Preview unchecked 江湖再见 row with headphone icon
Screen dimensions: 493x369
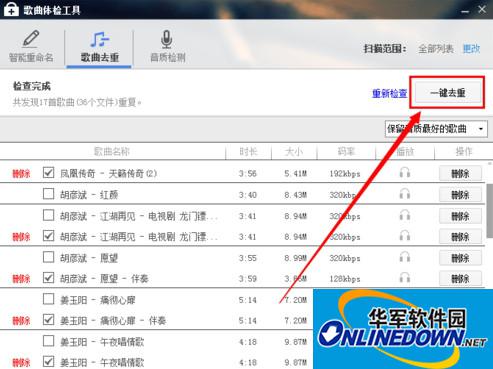click(x=405, y=215)
